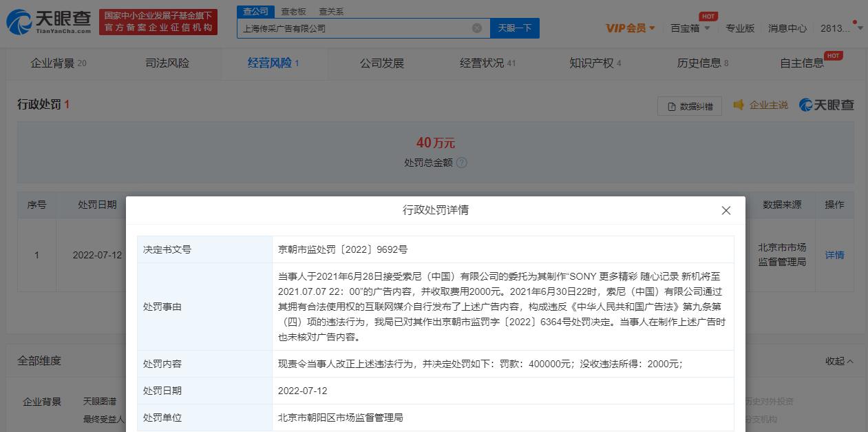The height and width of the screenshot is (432, 868).
Task: Switch to 公司发展 tab
Action: (382, 63)
